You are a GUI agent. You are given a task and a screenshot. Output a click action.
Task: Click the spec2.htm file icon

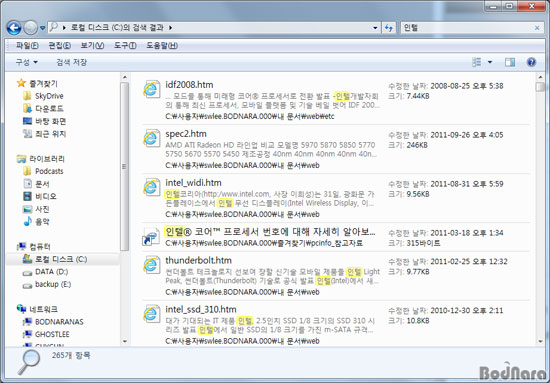click(152, 138)
